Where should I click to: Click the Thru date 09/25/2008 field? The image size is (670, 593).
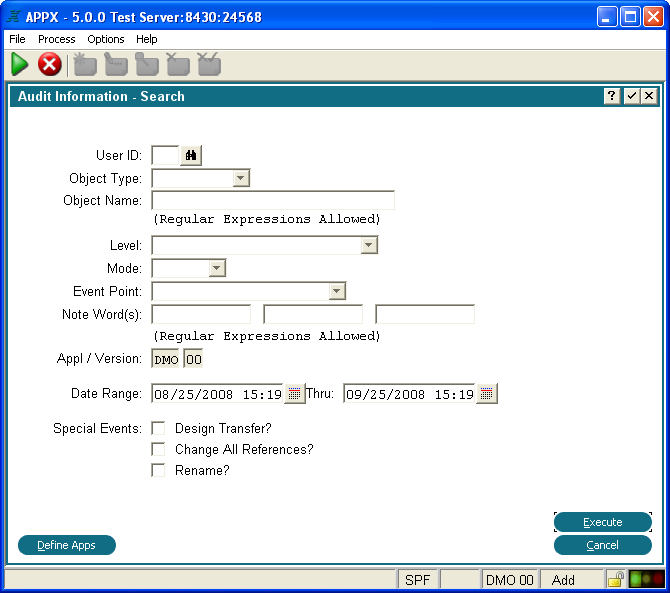pos(409,393)
